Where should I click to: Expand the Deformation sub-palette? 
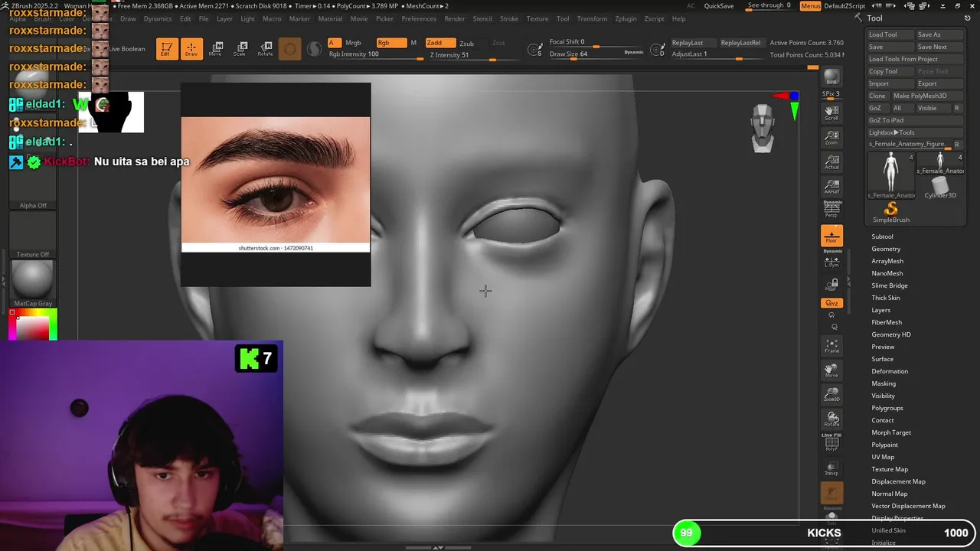pyautogui.click(x=890, y=371)
